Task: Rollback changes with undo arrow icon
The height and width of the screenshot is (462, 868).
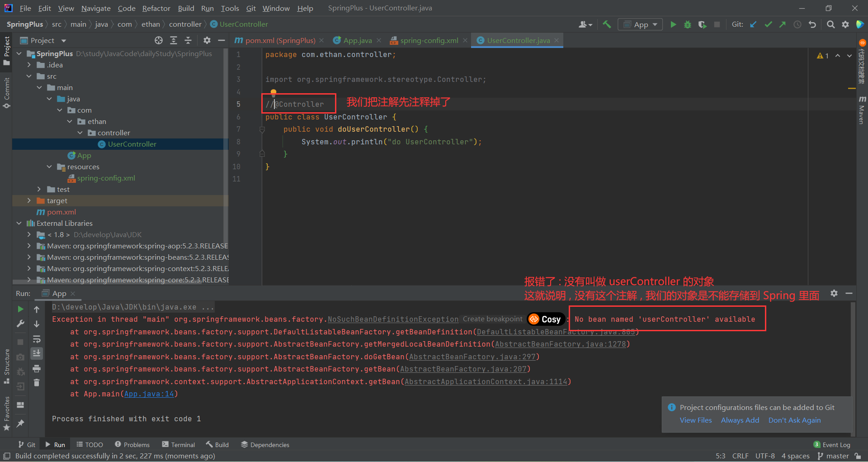Action: tap(812, 24)
